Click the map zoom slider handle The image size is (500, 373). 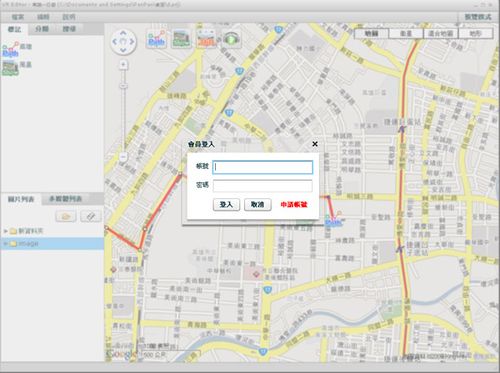(124, 86)
